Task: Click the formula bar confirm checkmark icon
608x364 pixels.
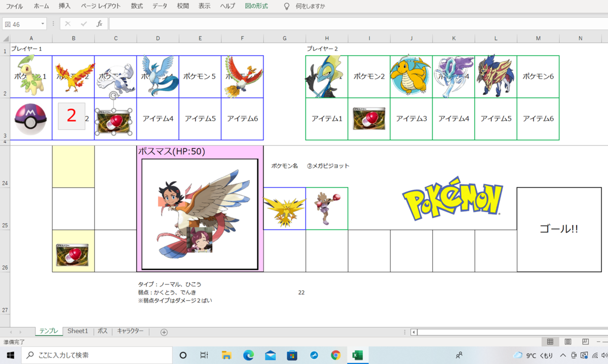Action: [x=84, y=24]
